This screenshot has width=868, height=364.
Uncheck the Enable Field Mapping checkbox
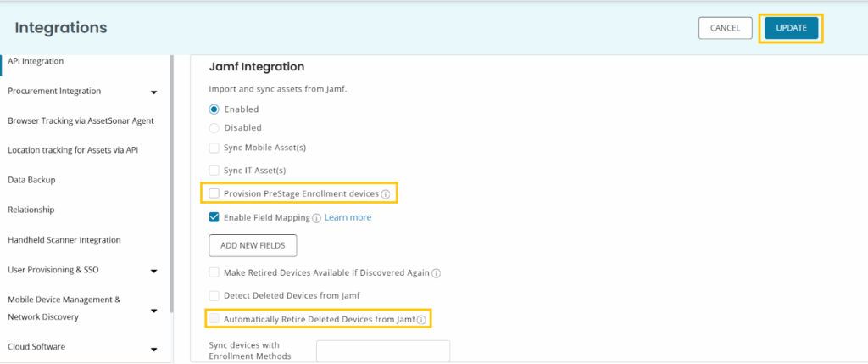coord(214,217)
